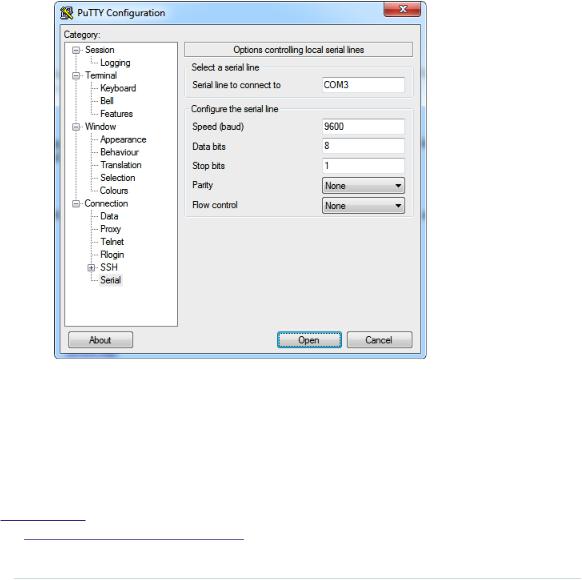Select SSH category label

tap(109, 267)
